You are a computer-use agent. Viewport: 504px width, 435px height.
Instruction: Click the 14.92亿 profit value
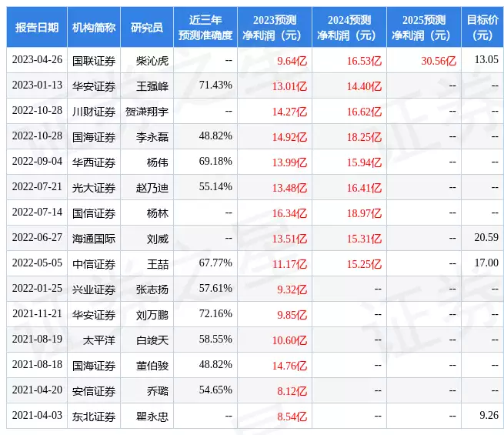coord(289,137)
